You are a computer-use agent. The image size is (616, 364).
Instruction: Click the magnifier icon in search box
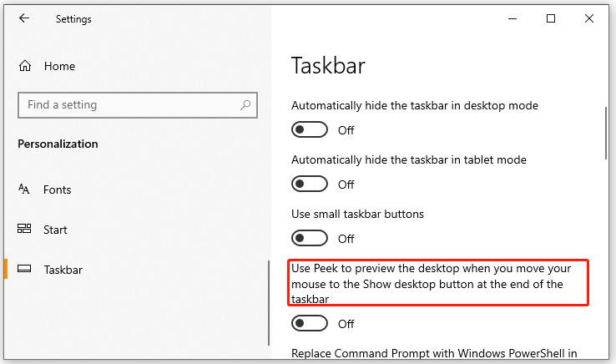pos(245,105)
